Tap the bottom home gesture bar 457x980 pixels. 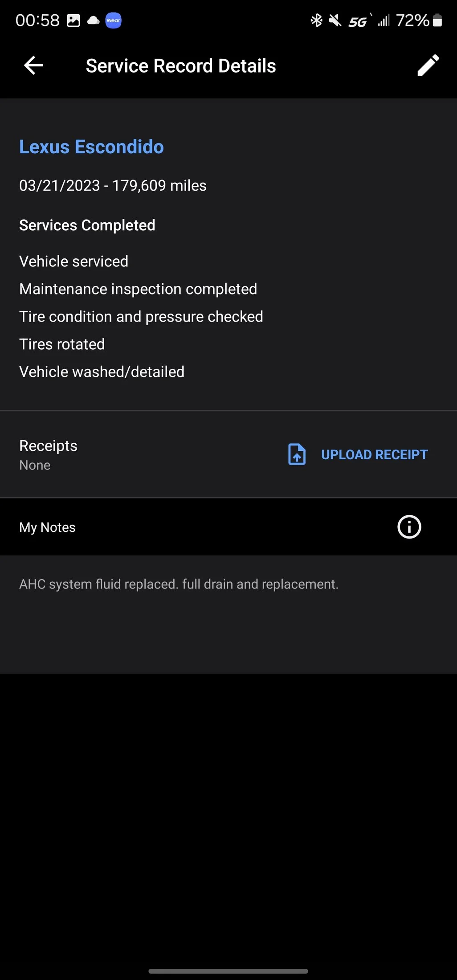(x=228, y=971)
